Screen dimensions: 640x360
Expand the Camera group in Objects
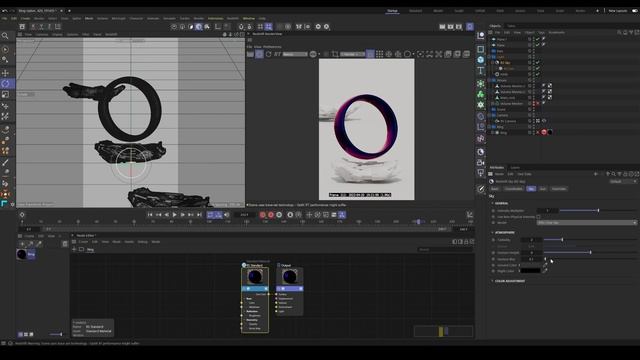(489, 116)
